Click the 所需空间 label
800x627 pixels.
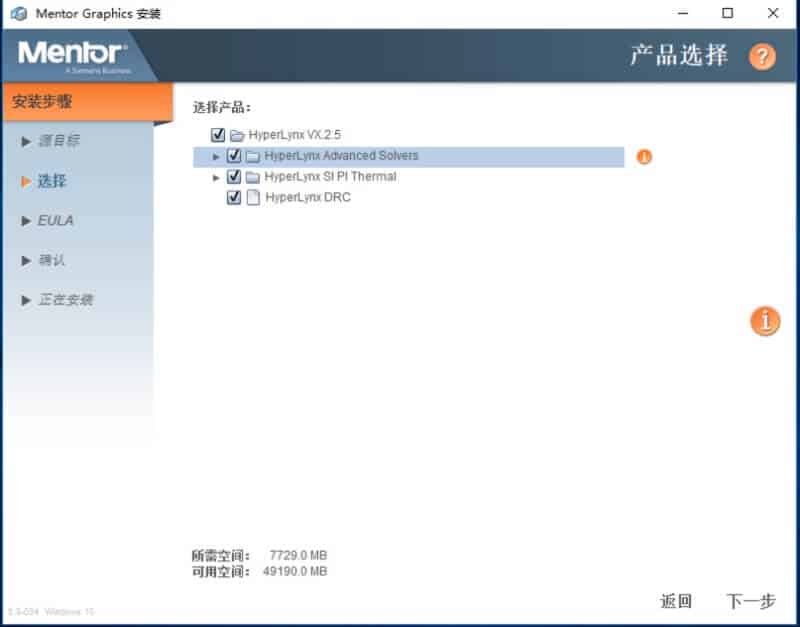(x=221, y=556)
